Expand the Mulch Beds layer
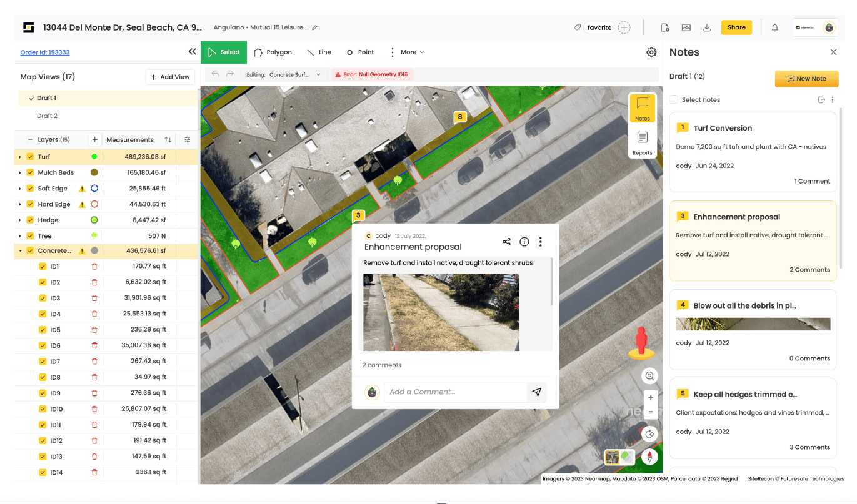The height and width of the screenshot is (504, 857). (20, 173)
